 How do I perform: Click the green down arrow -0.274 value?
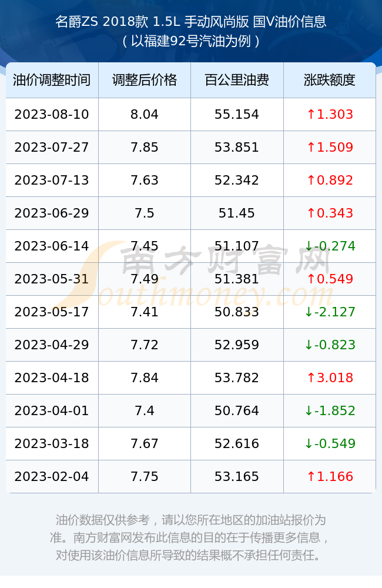pos(330,246)
